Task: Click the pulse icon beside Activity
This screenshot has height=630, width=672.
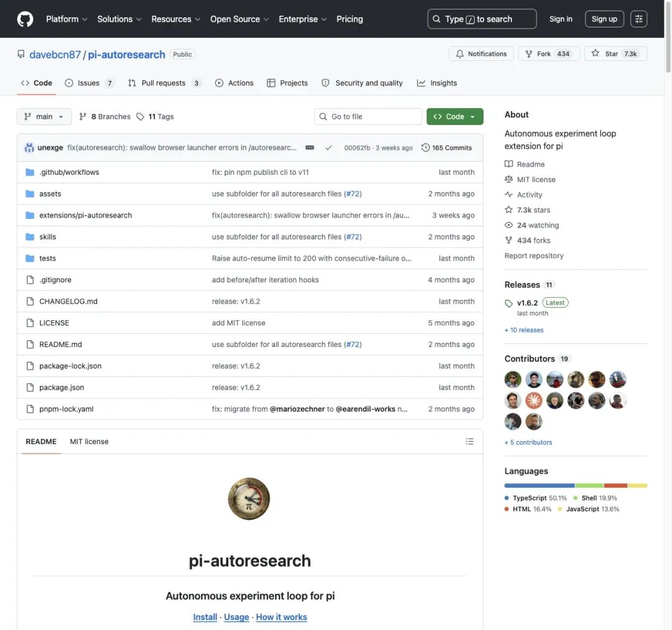Action: [x=509, y=195]
